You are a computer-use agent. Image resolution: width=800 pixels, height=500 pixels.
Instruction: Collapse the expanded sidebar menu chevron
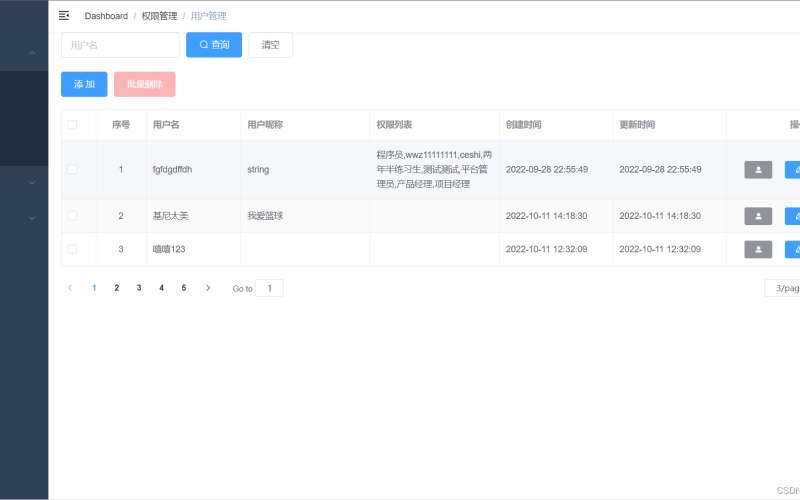tap(32, 53)
